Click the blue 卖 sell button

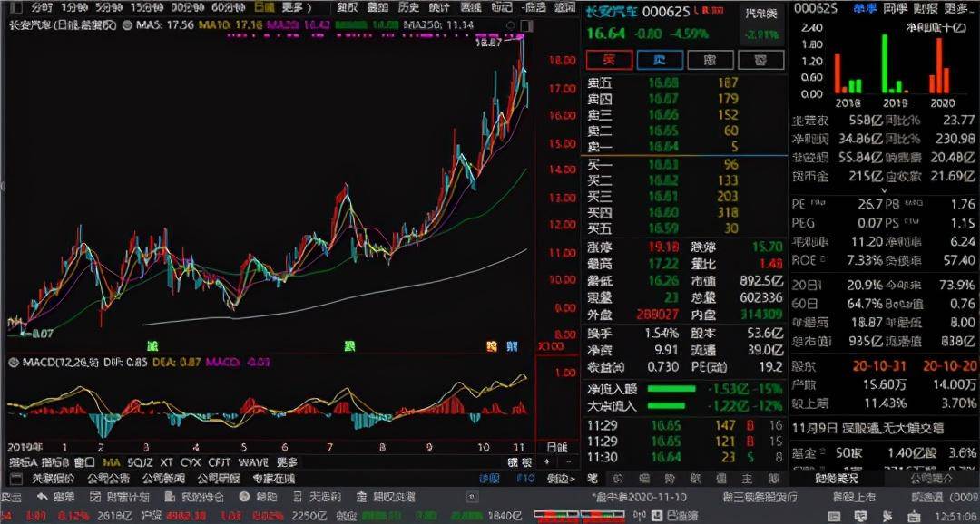[659, 59]
